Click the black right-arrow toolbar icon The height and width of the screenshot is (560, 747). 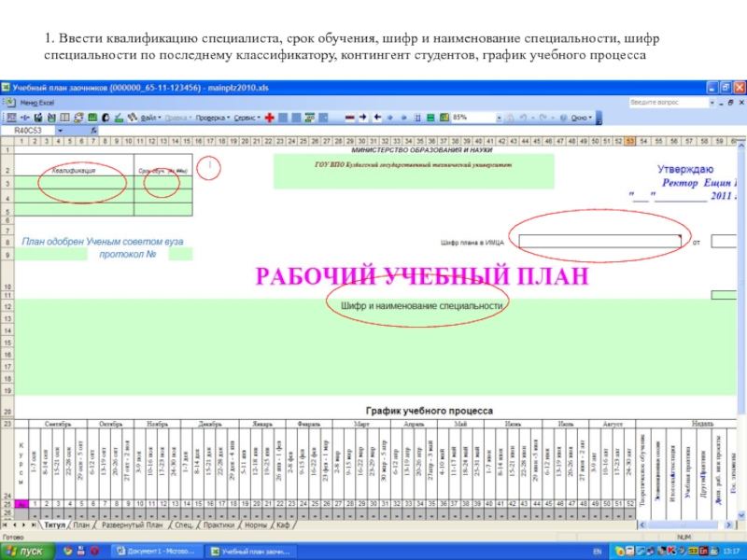[362, 118]
